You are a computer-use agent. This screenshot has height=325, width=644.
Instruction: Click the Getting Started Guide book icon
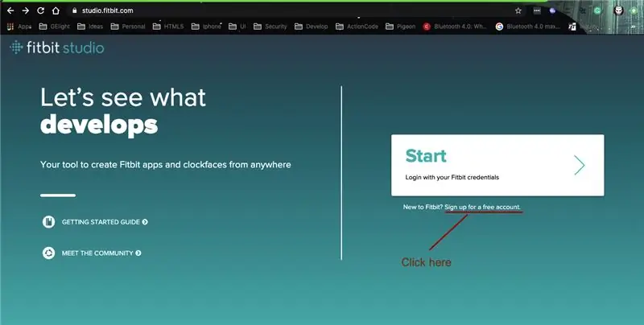point(48,222)
